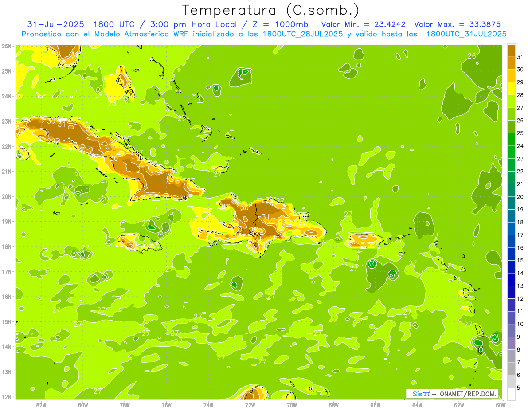Screen dimensions: 532x411
Task: Click latitude axis label '15N'
Action: (x=6, y=322)
